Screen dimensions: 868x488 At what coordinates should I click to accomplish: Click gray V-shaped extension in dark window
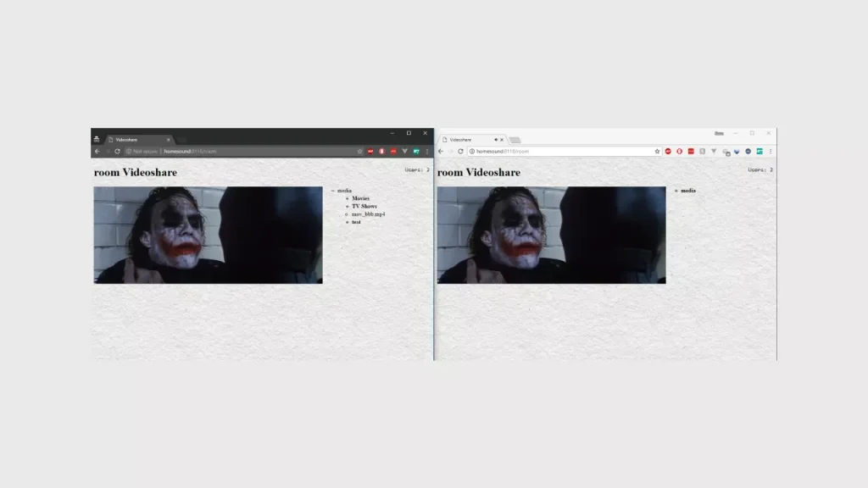tap(404, 151)
